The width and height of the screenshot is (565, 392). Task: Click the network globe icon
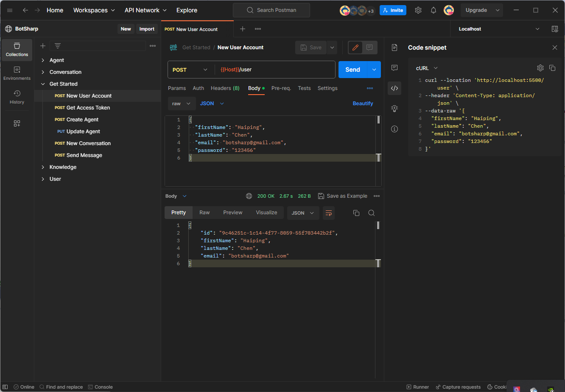pyautogui.click(x=249, y=196)
